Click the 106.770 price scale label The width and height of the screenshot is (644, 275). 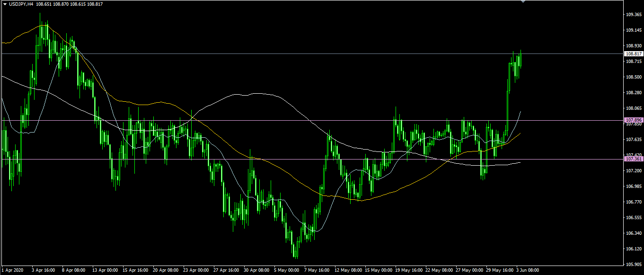pos(634,202)
